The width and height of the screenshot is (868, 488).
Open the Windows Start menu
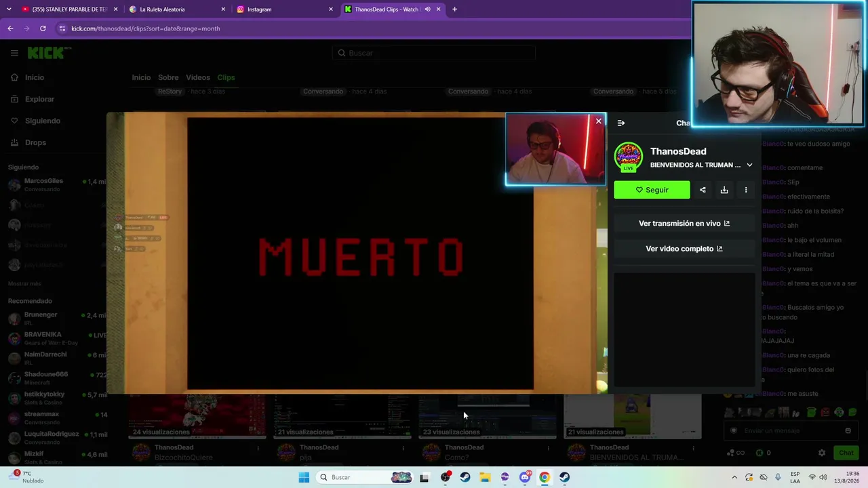coord(304,477)
